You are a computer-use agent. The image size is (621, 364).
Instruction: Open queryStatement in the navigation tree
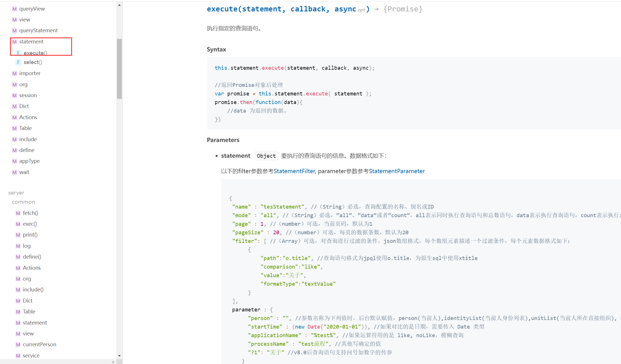coord(38,31)
